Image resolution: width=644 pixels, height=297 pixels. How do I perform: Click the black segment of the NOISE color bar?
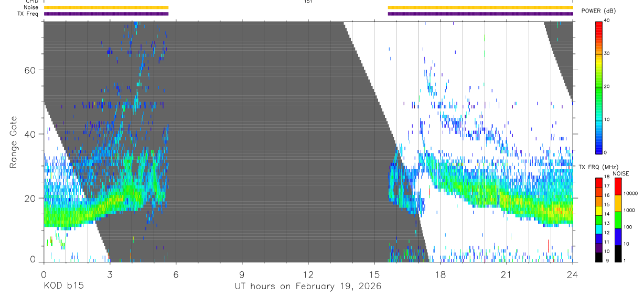coord(618,254)
